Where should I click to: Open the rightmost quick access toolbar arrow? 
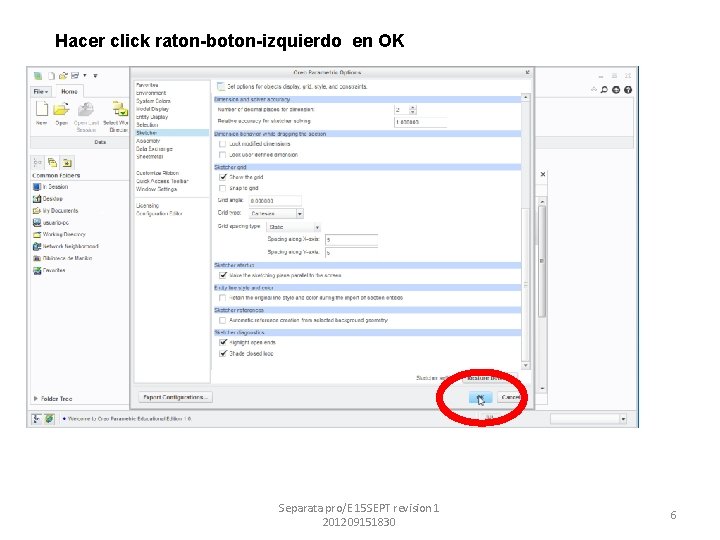pyautogui.click(x=96, y=76)
